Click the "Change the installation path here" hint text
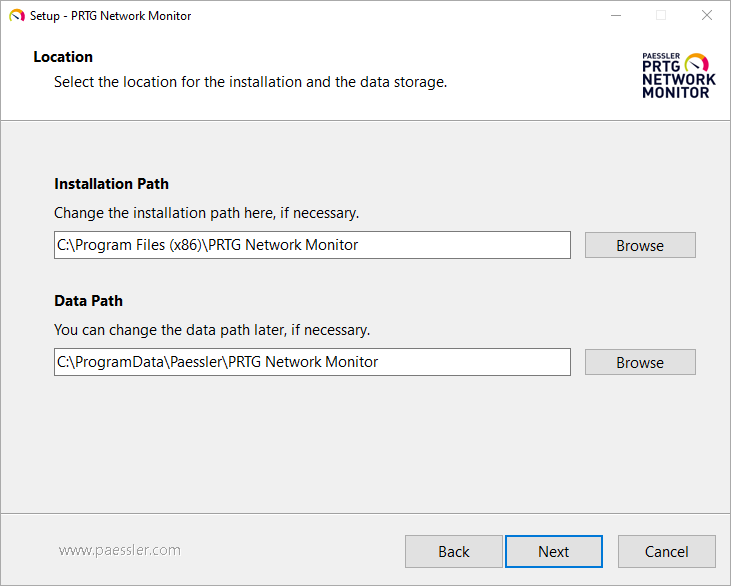Viewport: 731px width, 586px height. click(x=206, y=213)
